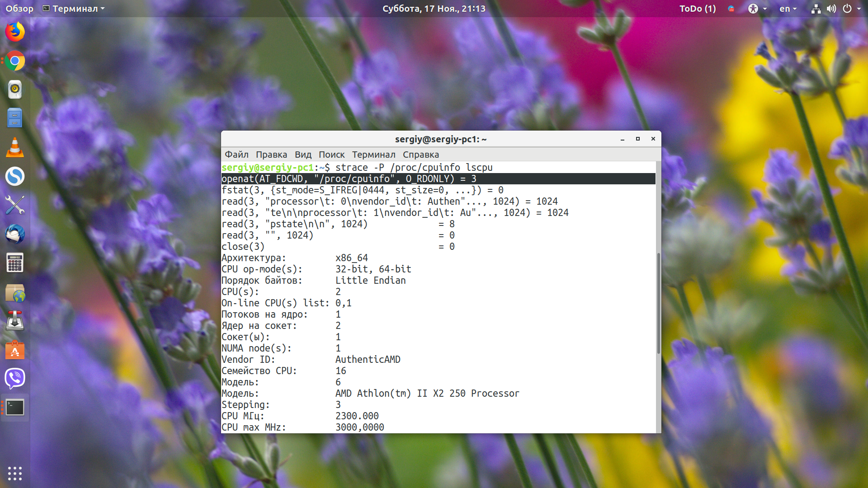Open Ubuntu Software orange bag icon
This screenshot has height=488, width=868.
coord(15,350)
